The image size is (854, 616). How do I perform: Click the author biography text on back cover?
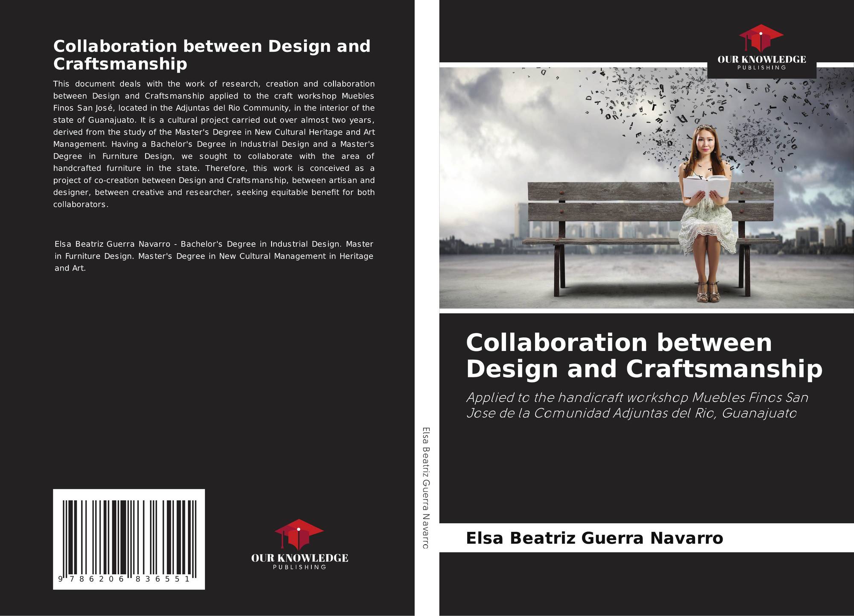click(213, 256)
